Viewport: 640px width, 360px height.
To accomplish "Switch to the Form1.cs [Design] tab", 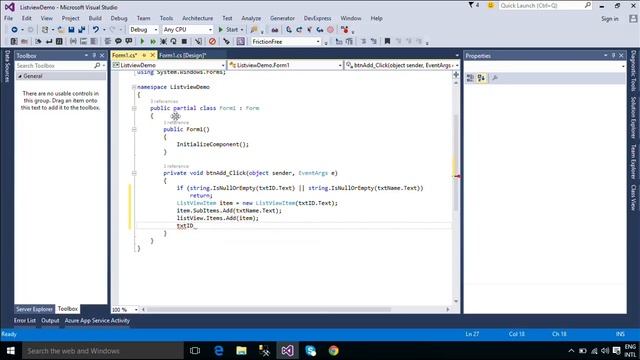I will [182, 55].
